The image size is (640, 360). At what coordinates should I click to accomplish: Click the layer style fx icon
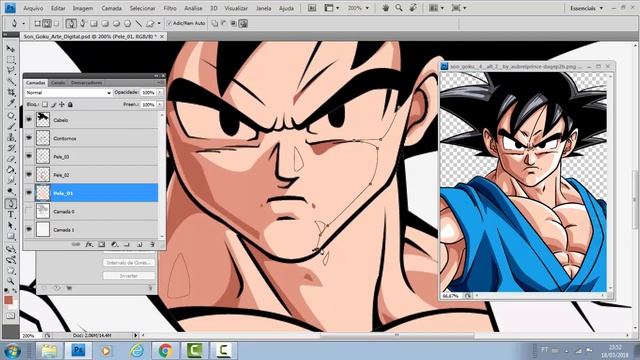tap(89, 244)
